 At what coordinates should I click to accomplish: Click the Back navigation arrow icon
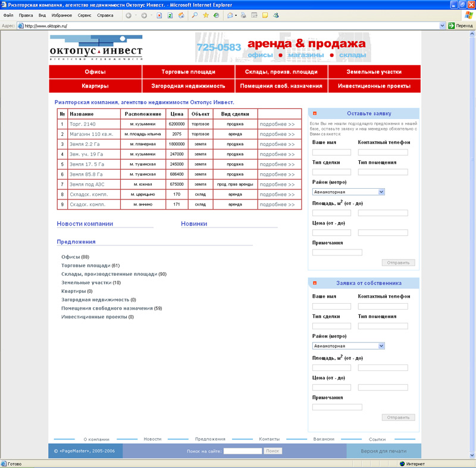tap(129, 15)
